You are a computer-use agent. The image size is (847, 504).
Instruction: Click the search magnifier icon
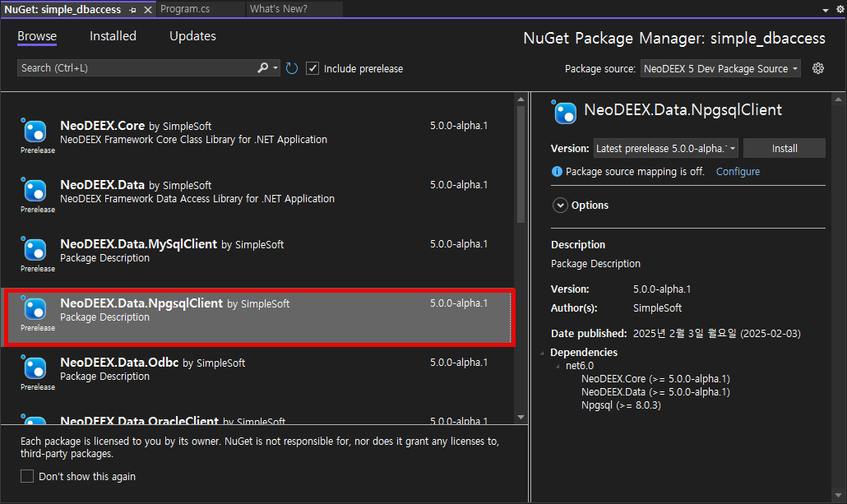click(x=262, y=67)
